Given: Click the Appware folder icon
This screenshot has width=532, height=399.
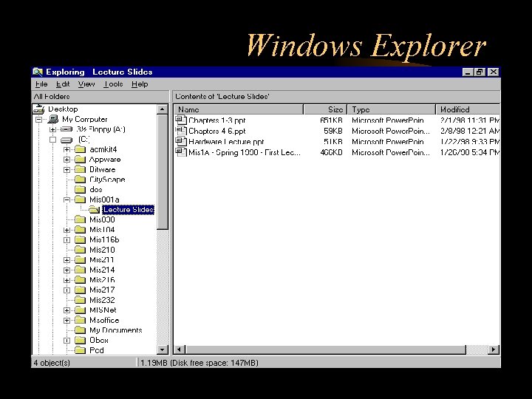Looking at the screenshot, I should click(80, 160).
